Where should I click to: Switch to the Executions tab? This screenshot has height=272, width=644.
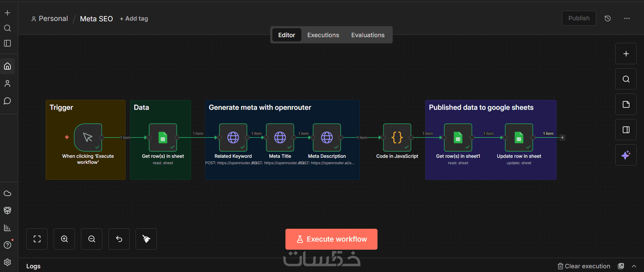click(x=323, y=35)
